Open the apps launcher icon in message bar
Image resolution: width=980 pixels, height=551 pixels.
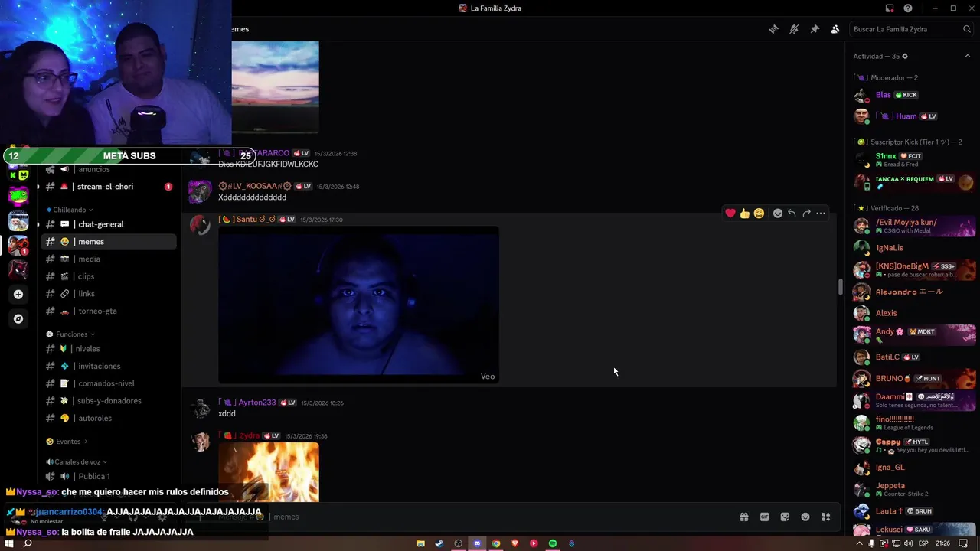click(x=825, y=517)
